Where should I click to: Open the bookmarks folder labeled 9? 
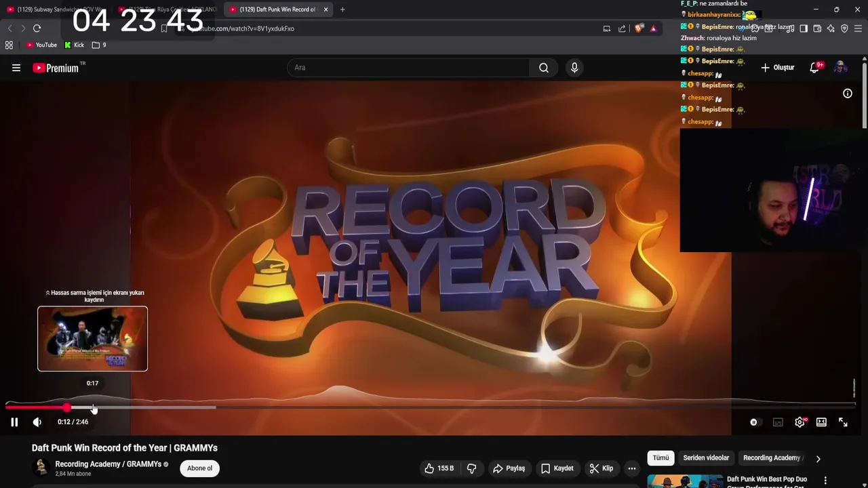click(x=99, y=45)
